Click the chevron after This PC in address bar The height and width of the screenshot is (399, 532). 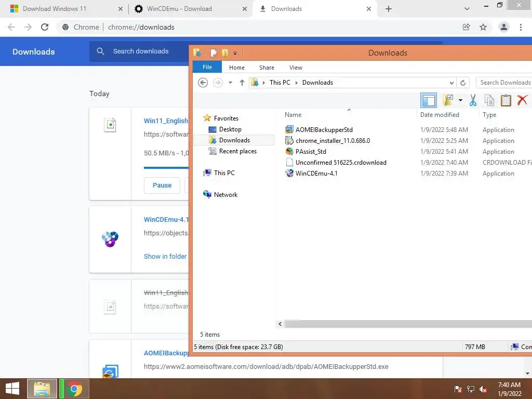pyautogui.click(x=296, y=83)
